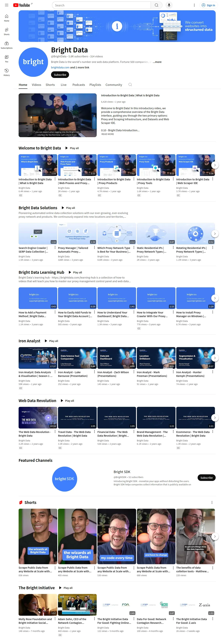
Task: Play the featured Introduction video thumbnail
Action: (x=58, y=115)
